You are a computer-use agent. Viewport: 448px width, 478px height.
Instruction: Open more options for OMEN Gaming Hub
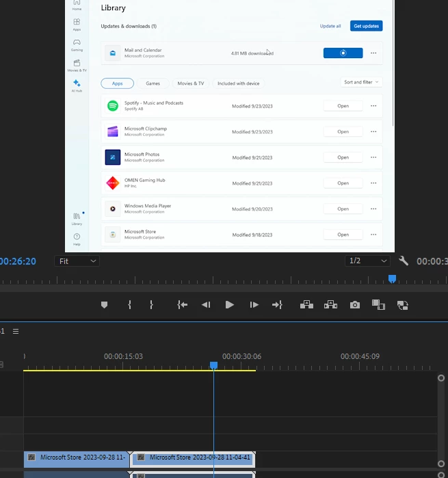pyautogui.click(x=373, y=183)
